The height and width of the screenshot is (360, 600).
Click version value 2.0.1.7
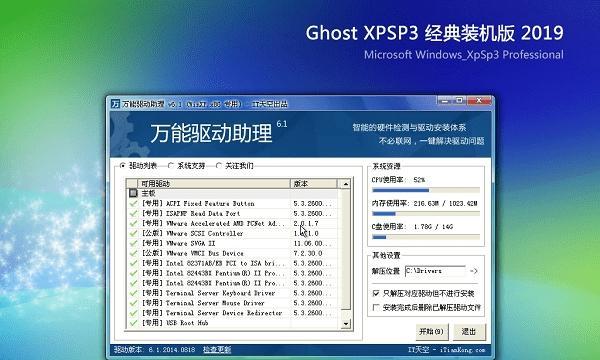[x=306, y=223]
